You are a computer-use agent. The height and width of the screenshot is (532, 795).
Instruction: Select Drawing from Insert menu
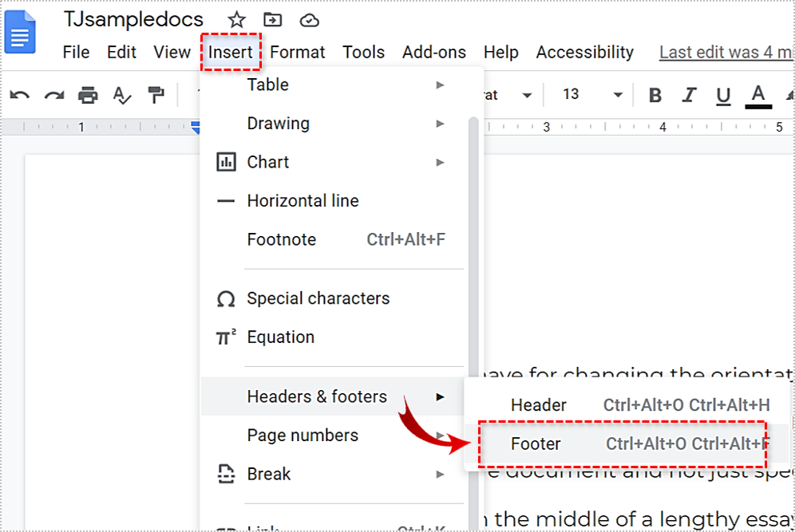pos(333,124)
